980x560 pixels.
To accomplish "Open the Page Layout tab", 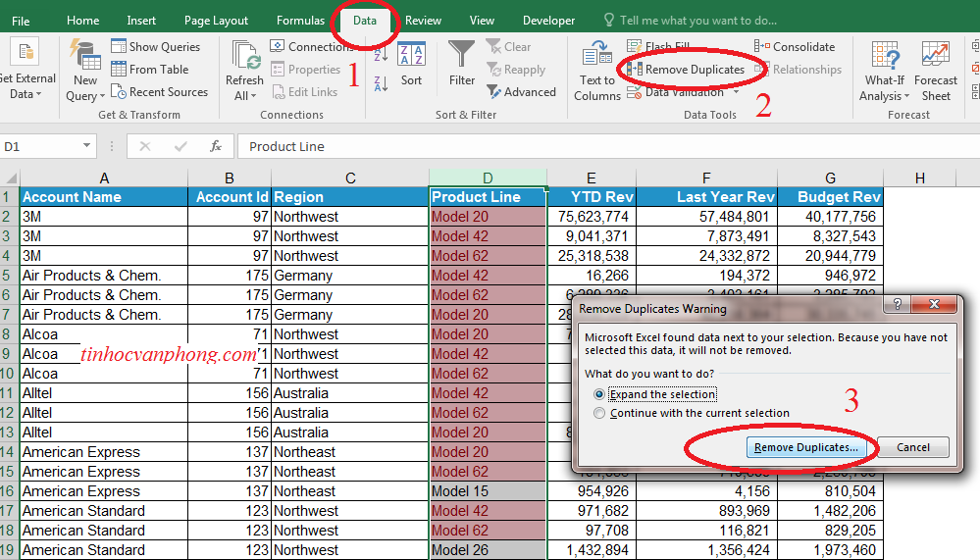I will pyautogui.click(x=216, y=21).
